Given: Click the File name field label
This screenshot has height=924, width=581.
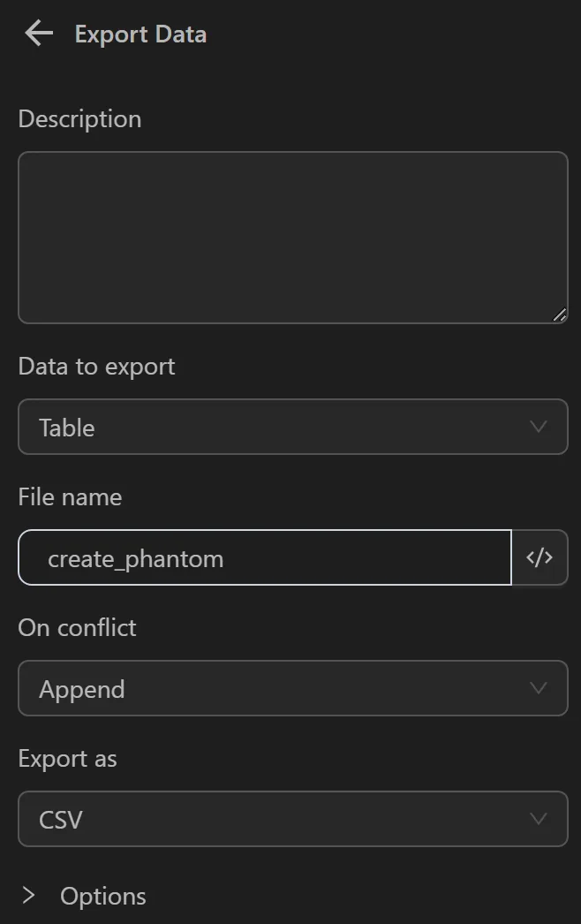Looking at the screenshot, I should 69,496.
